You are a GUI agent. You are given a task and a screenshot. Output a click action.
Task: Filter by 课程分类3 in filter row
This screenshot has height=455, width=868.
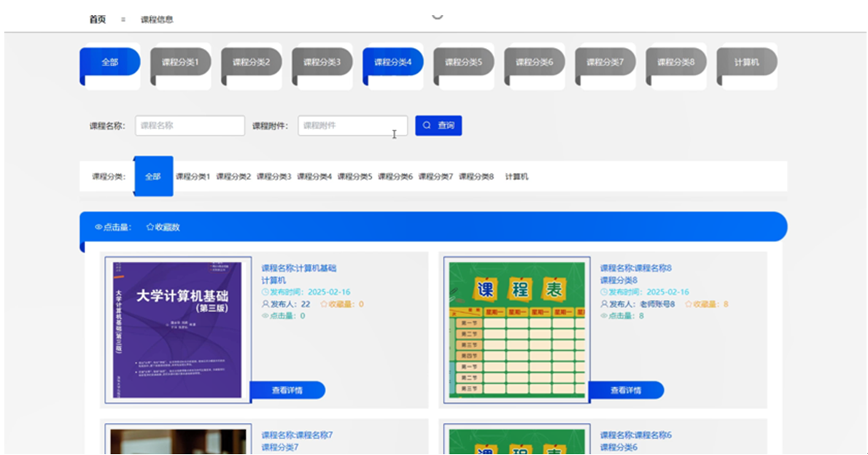coord(274,176)
